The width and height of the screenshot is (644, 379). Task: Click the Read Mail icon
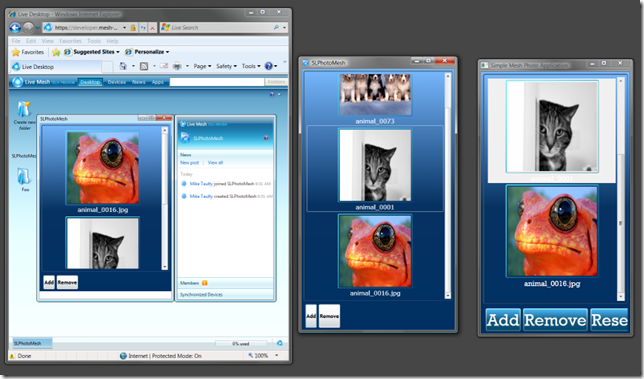click(164, 66)
